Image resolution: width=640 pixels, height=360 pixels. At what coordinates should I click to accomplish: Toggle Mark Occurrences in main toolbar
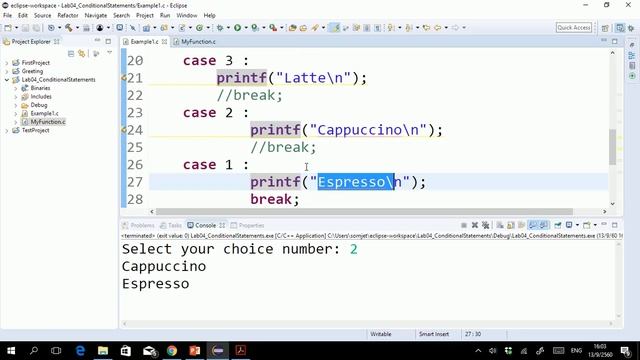(x=335, y=28)
